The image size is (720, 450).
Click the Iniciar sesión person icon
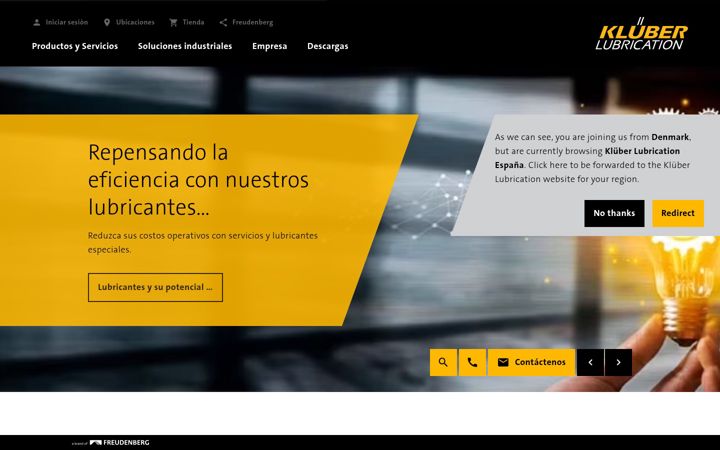point(37,22)
